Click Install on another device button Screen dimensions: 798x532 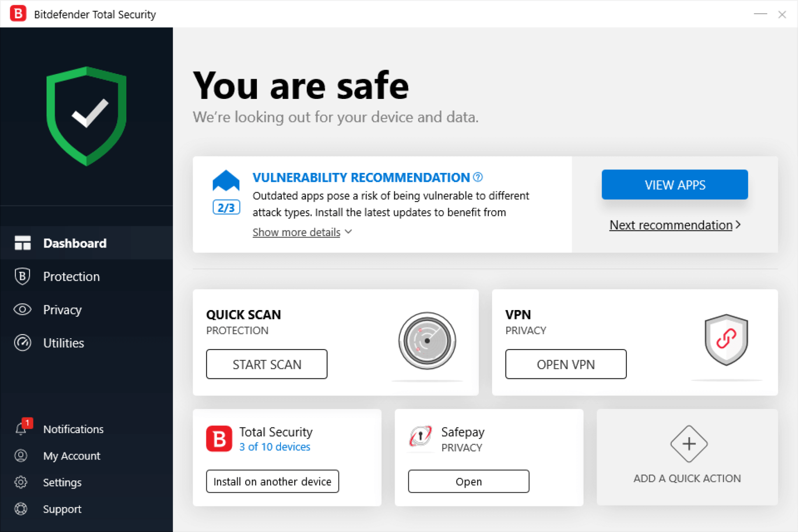coord(272,482)
